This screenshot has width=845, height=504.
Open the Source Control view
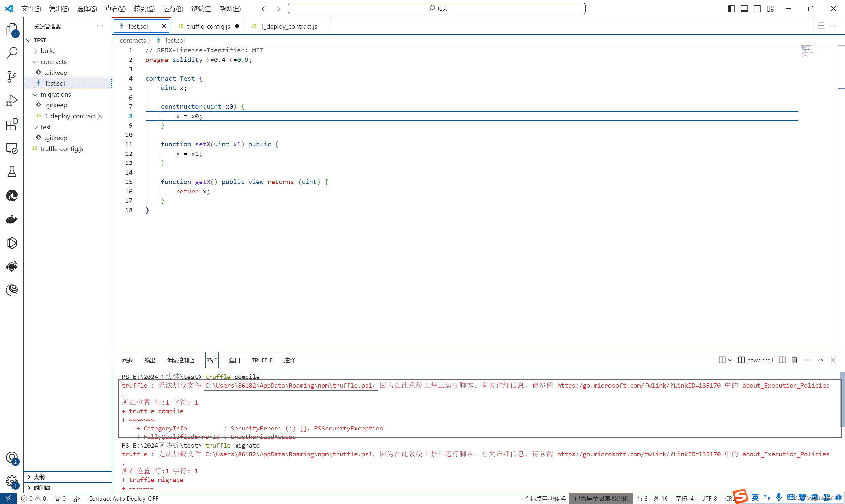[12, 76]
